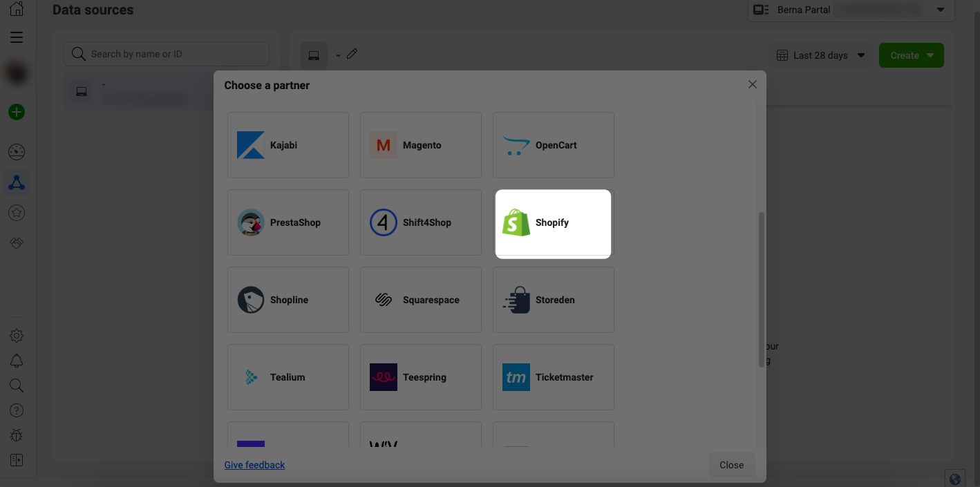The image size is (980, 487).
Task: Open the Give feedback link
Action: (x=254, y=465)
